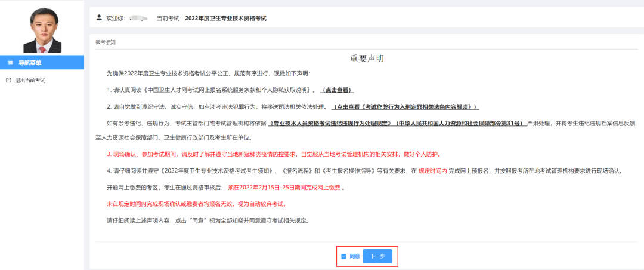Screen dimensions: 644x270
Task: Click the hamburger icon beside 导航菜单
Action: 10,62
